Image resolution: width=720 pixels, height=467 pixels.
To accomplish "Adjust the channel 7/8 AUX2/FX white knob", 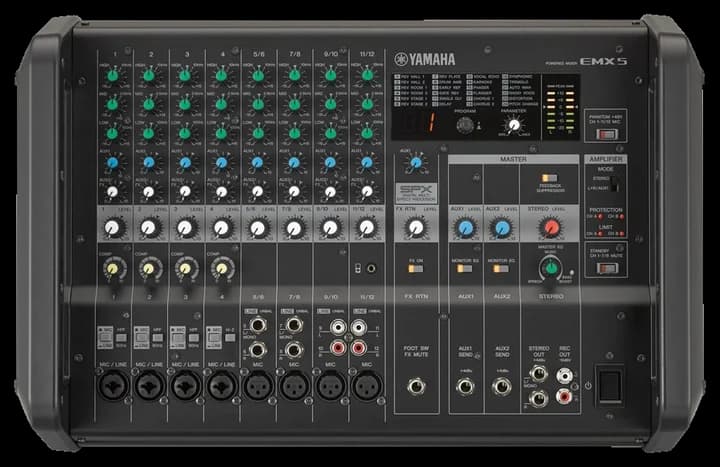I will coord(294,191).
